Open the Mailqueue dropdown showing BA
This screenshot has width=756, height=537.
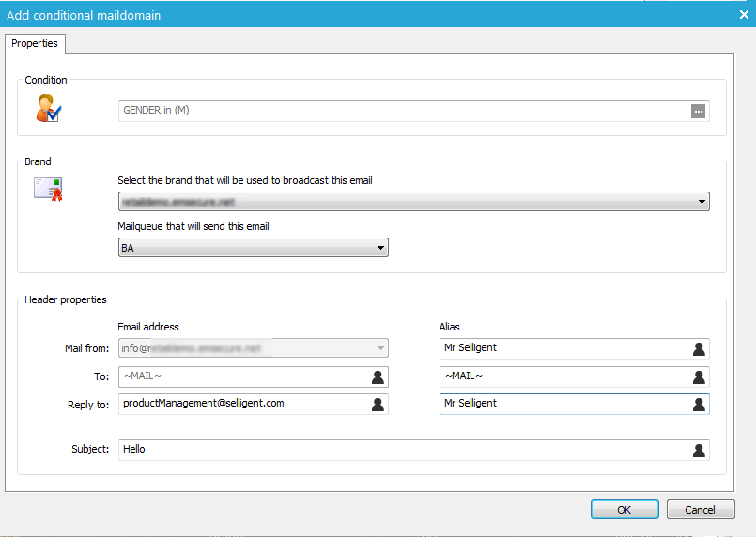[x=380, y=248]
